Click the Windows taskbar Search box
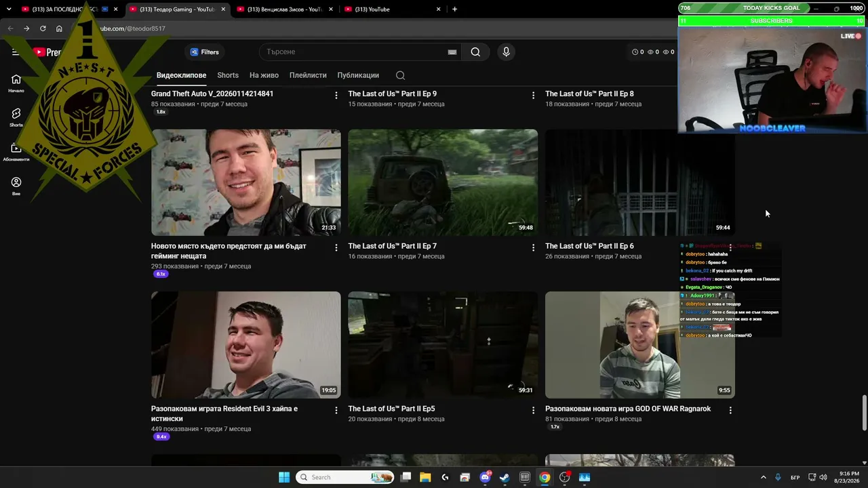Image resolution: width=868 pixels, height=488 pixels. pyautogui.click(x=346, y=477)
